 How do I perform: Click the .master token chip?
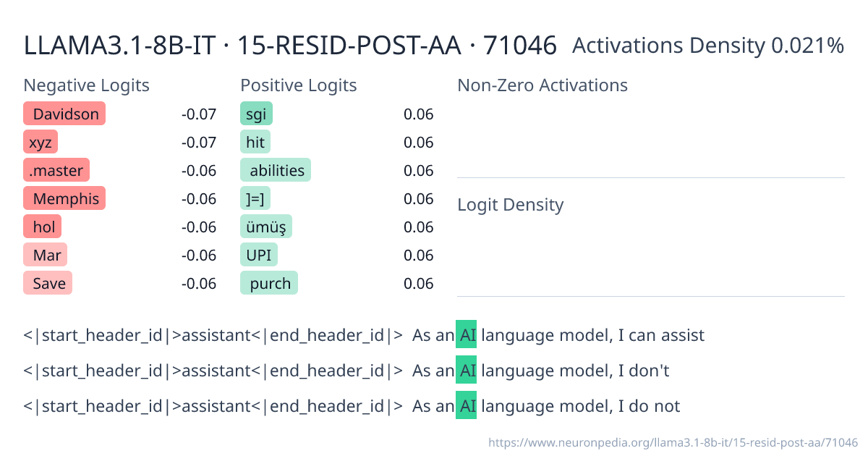coord(56,170)
